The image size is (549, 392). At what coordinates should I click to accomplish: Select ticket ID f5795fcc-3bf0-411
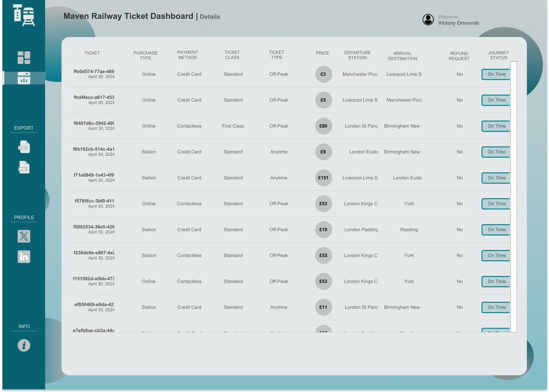pyautogui.click(x=95, y=201)
